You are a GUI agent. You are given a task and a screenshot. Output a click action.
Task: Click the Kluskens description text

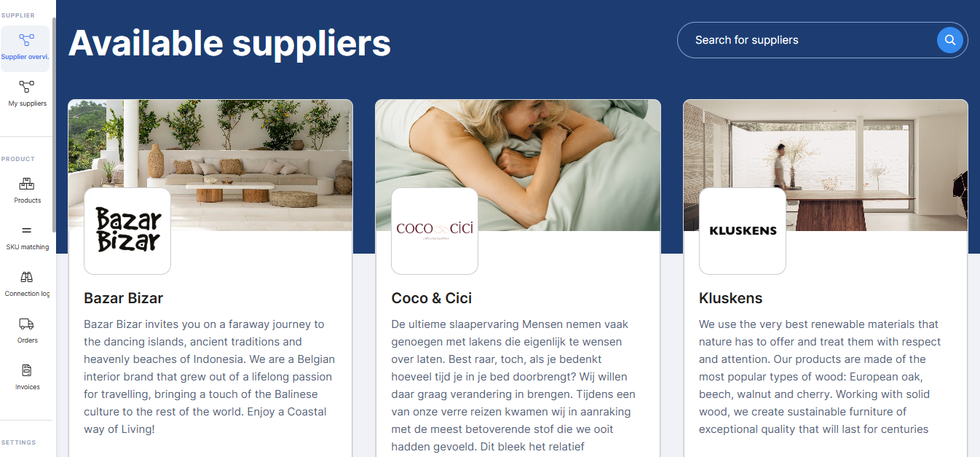pos(821,377)
